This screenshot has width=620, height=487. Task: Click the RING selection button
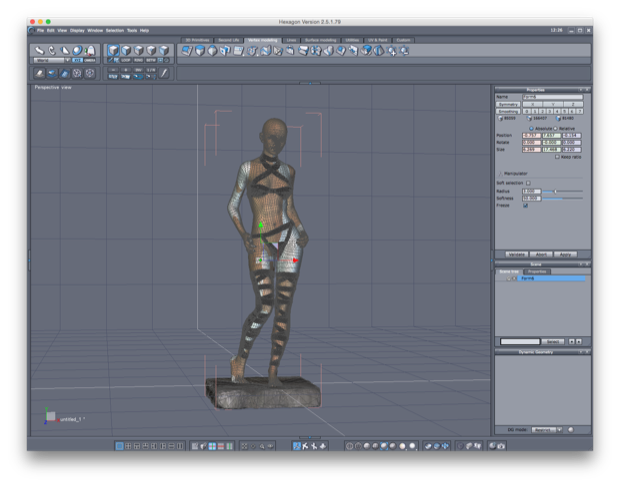point(138,60)
